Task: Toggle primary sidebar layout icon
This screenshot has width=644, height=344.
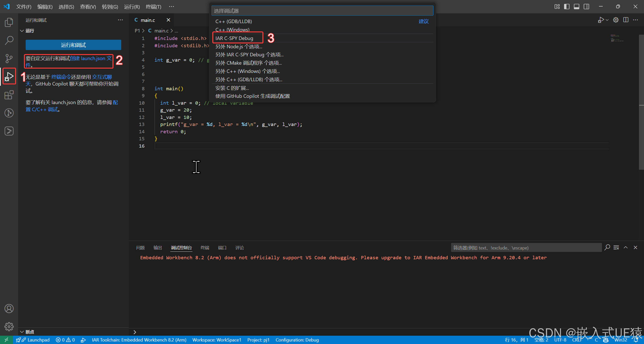Action: point(567,7)
